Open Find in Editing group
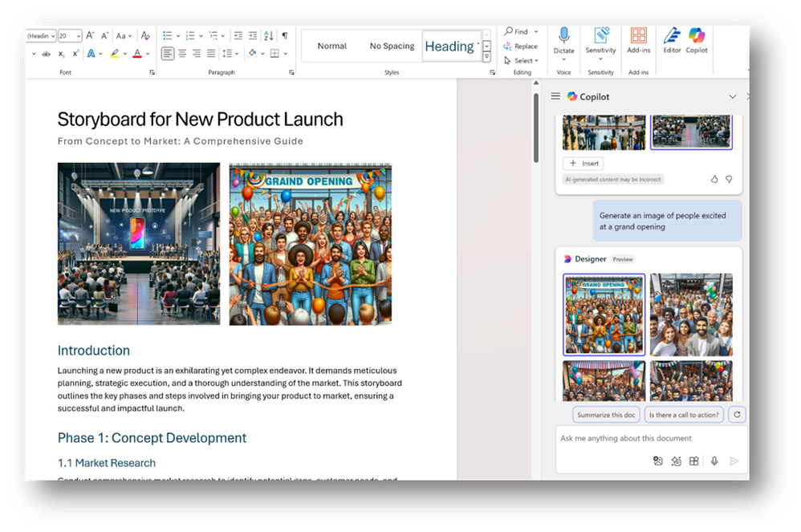The image size is (801, 532). pyautogui.click(x=516, y=31)
